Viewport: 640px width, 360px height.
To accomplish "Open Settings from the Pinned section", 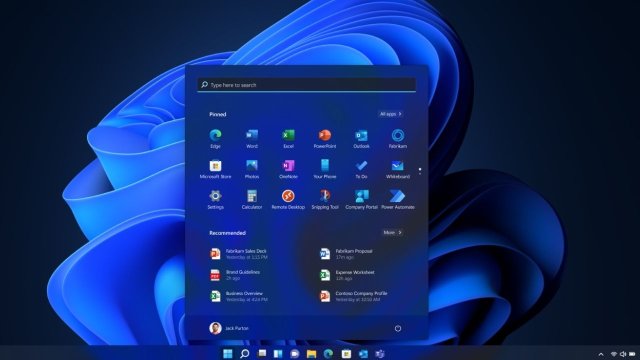I will click(x=216, y=200).
